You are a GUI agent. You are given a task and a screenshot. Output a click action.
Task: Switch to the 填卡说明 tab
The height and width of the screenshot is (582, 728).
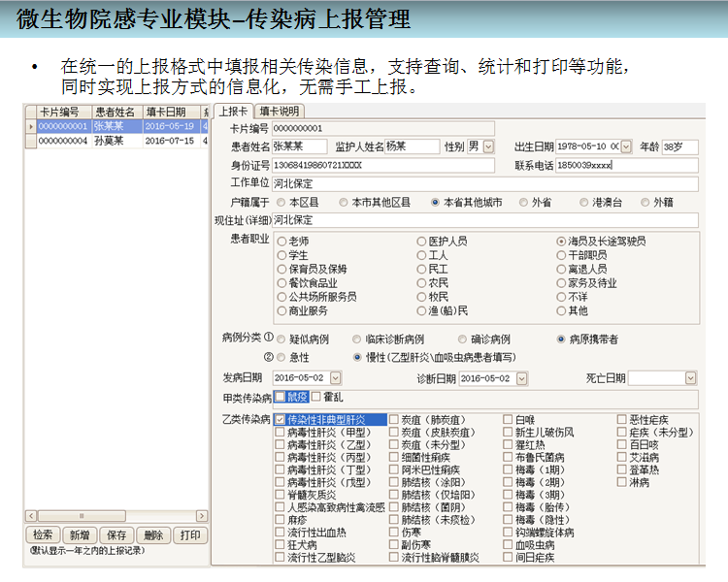pos(280,112)
